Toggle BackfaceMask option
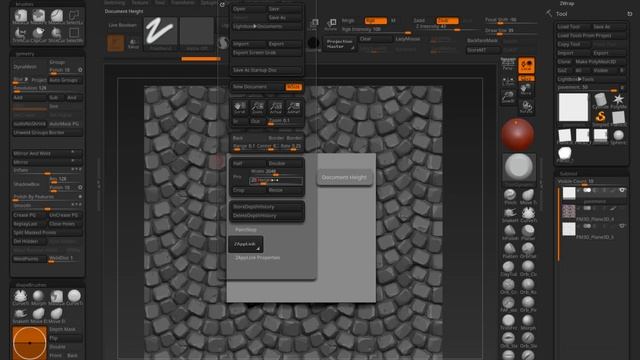Viewport: 640px width, 360px height. (x=482, y=41)
